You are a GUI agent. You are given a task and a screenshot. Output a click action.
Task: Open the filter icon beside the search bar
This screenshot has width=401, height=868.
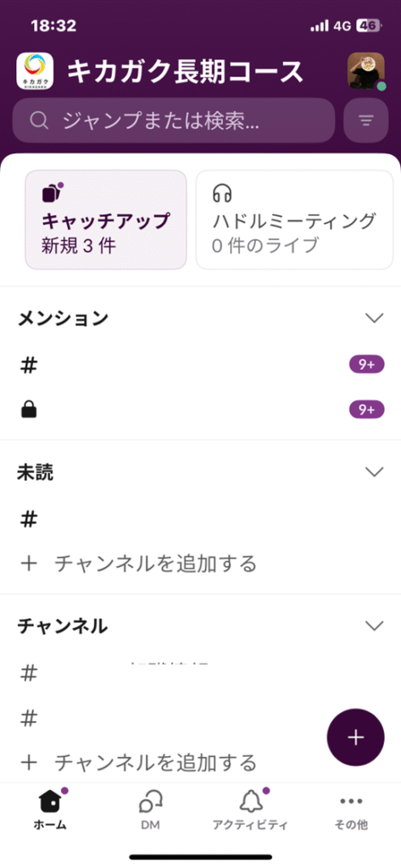pos(365,120)
